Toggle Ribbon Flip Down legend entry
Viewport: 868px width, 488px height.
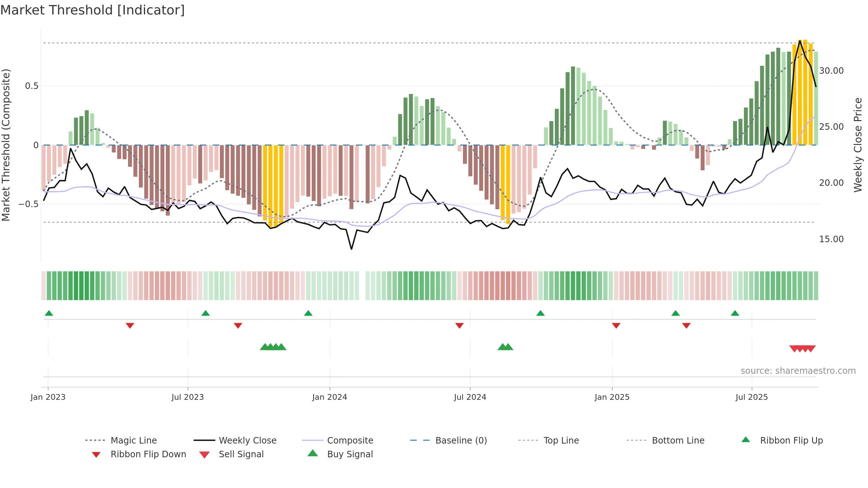(x=139, y=454)
